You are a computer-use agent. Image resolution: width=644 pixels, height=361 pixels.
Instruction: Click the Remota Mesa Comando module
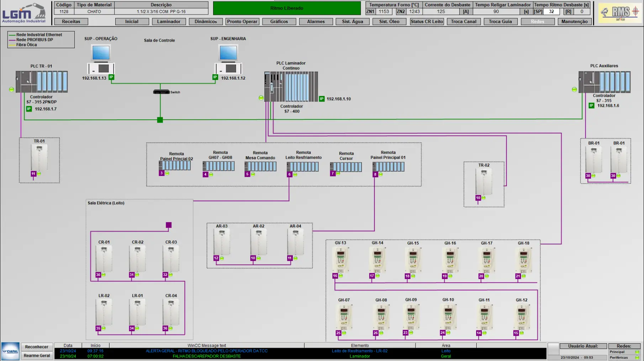point(260,166)
